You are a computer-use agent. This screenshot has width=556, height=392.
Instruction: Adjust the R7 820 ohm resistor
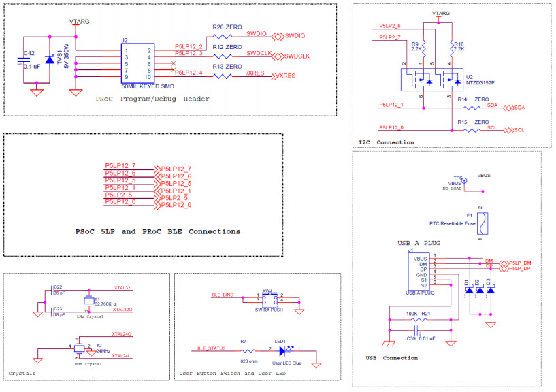click(x=246, y=350)
